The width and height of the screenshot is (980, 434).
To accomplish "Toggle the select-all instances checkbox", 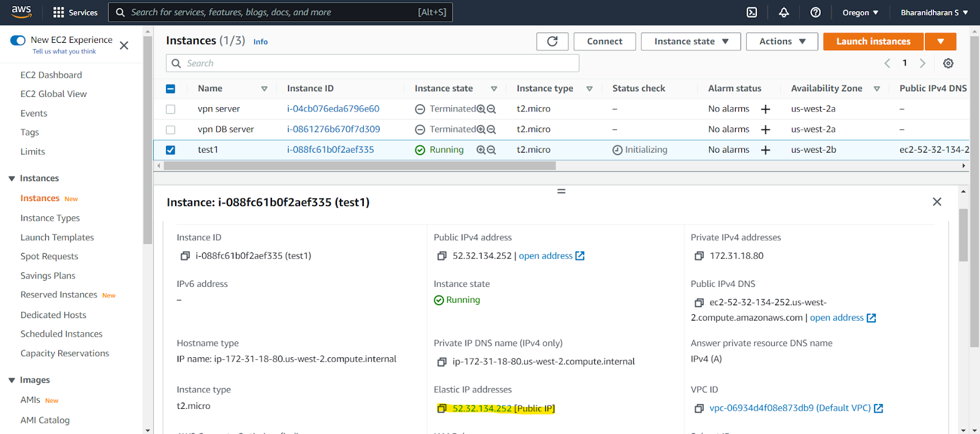I will (170, 89).
